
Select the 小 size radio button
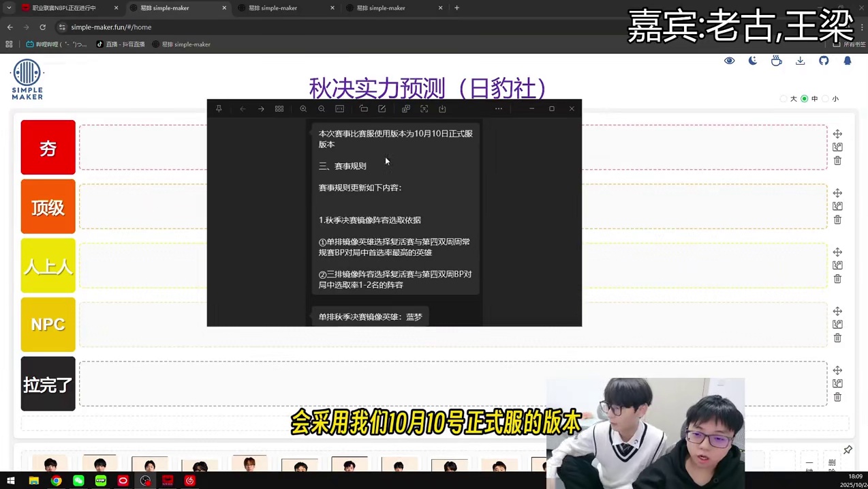[826, 99]
